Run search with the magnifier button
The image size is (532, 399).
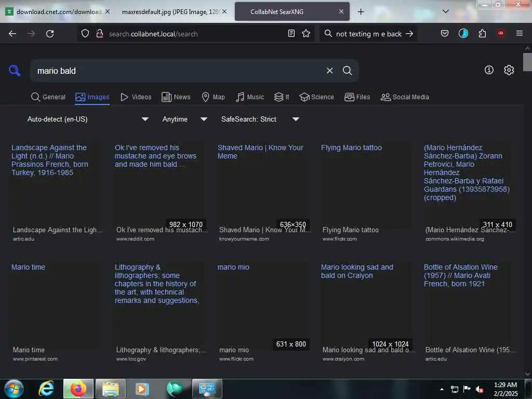pos(347,71)
